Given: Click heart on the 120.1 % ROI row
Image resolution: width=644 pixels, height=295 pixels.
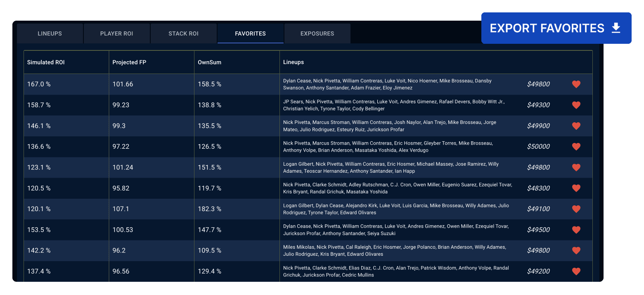Looking at the screenshot, I should click(576, 209).
